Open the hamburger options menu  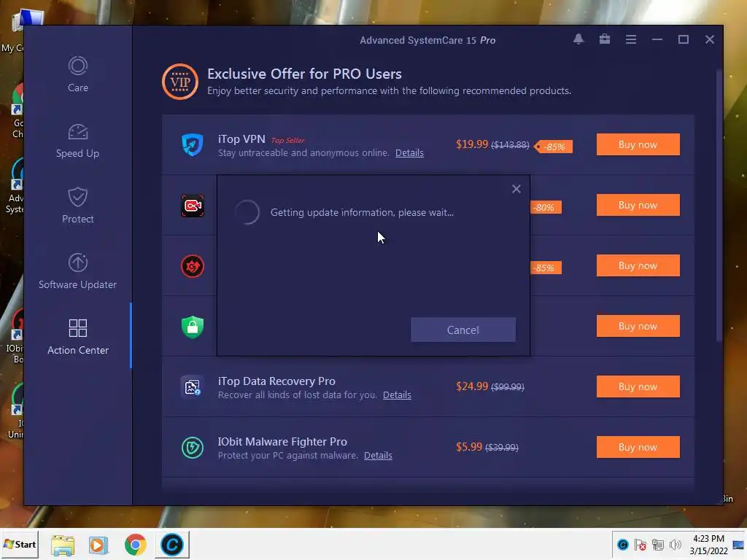[631, 39]
